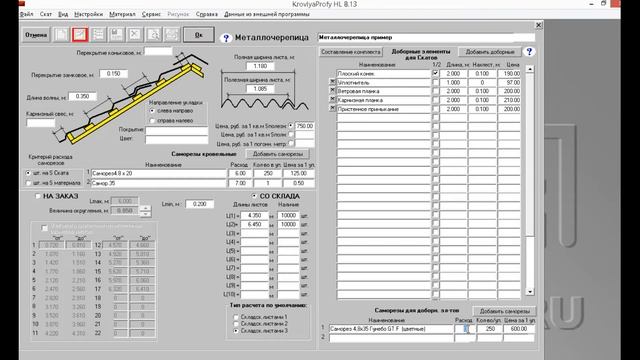Click Добавить саморезы under Саморезы кровельные
This screenshot has width=640, height=360.
tap(278, 154)
